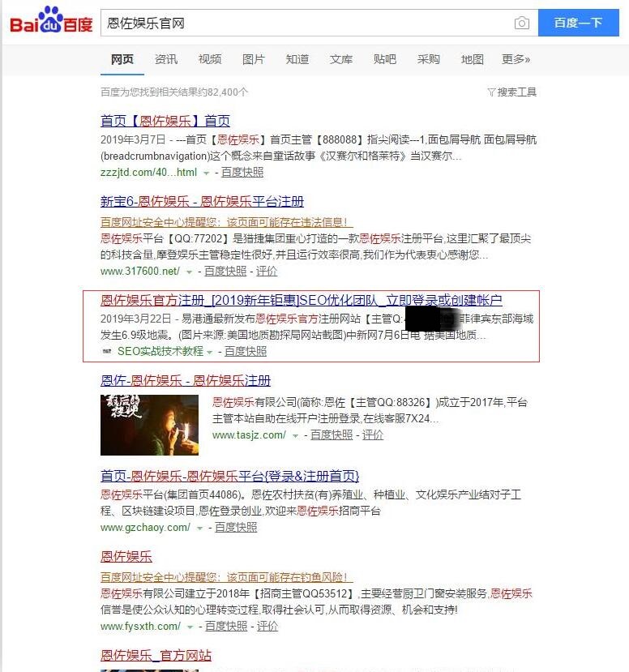Image resolution: width=629 pixels, height=672 pixels.
Task: Click the thumbnail of tasjz.com result
Action: pos(149,425)
